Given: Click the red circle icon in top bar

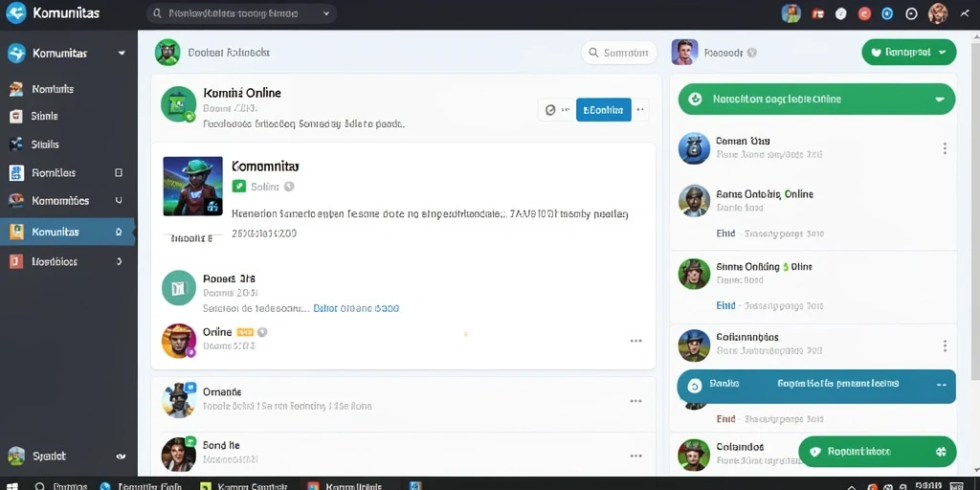Looking at the screenshot, I should [x=864, y=13].
